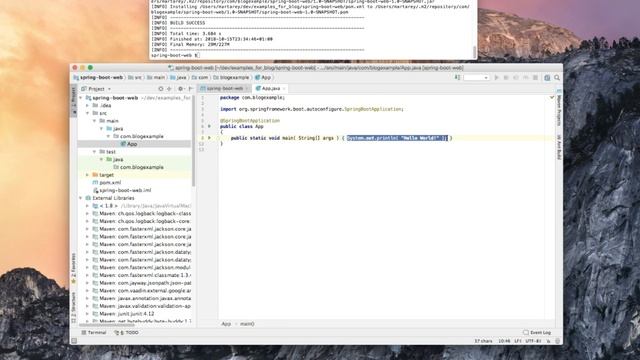Viewport: 640px width, 360px height.
Task: Select com.blogexample package under test
Action: click(138, 167)
